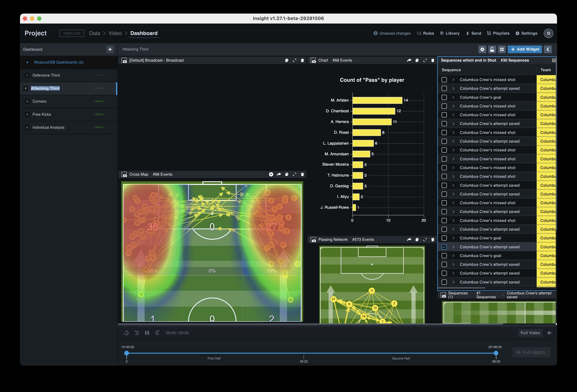Viewport: 577px width, 392px height.
Task: Delete the Broadcast video widget
Action: pyautogui.click(x=302, y=60)
